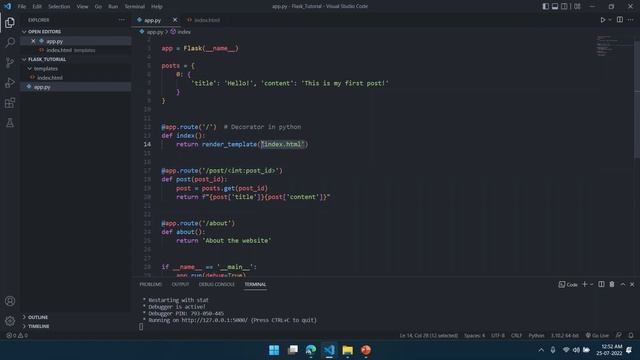Open the Edit menu
The height and width of the screenshot is (360, 640).
[x=37, y=7]
